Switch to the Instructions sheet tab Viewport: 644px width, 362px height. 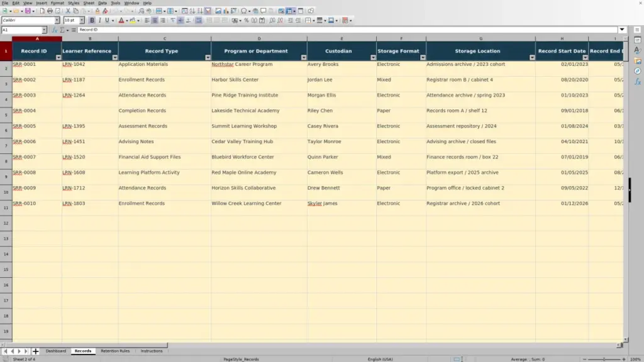tap(152, 351)
